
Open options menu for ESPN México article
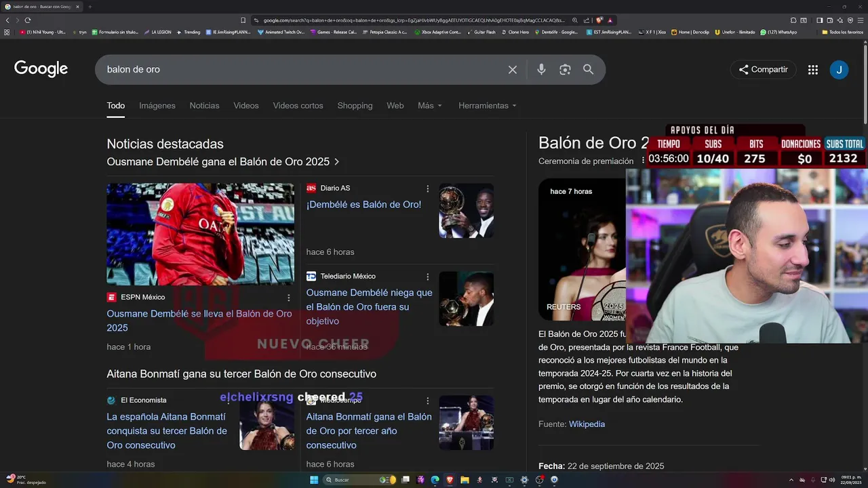click(x=288, y=298)
